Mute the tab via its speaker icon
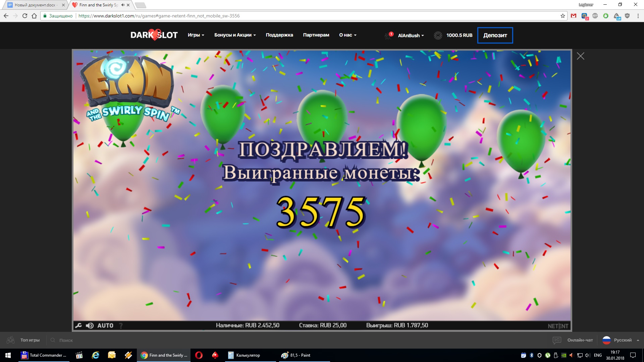 pos(123,5)
